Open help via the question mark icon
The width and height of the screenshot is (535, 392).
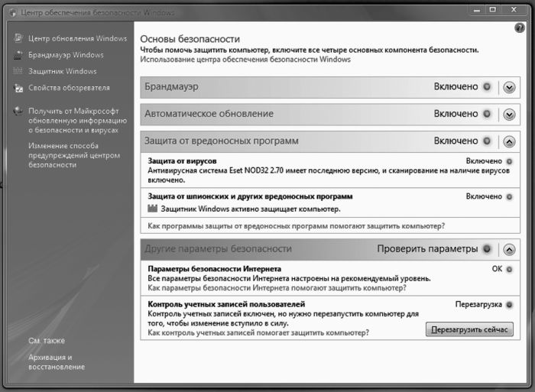click(519, 27)
